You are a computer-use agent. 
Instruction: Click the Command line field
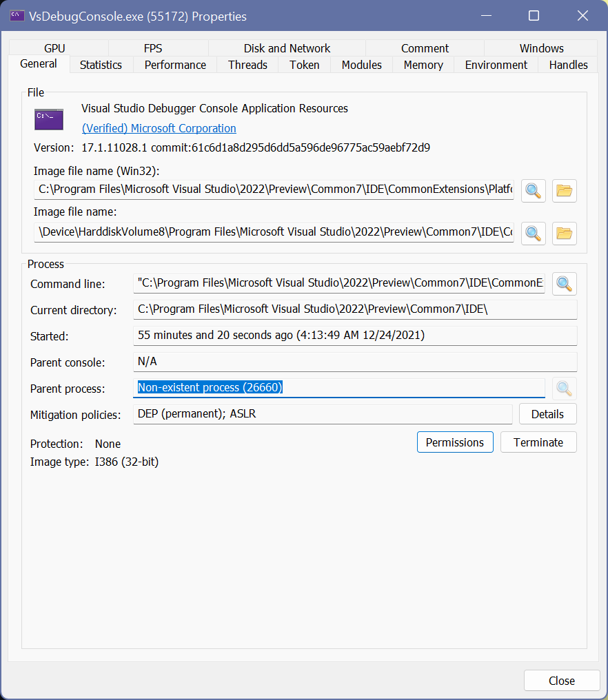pos(339,283)
